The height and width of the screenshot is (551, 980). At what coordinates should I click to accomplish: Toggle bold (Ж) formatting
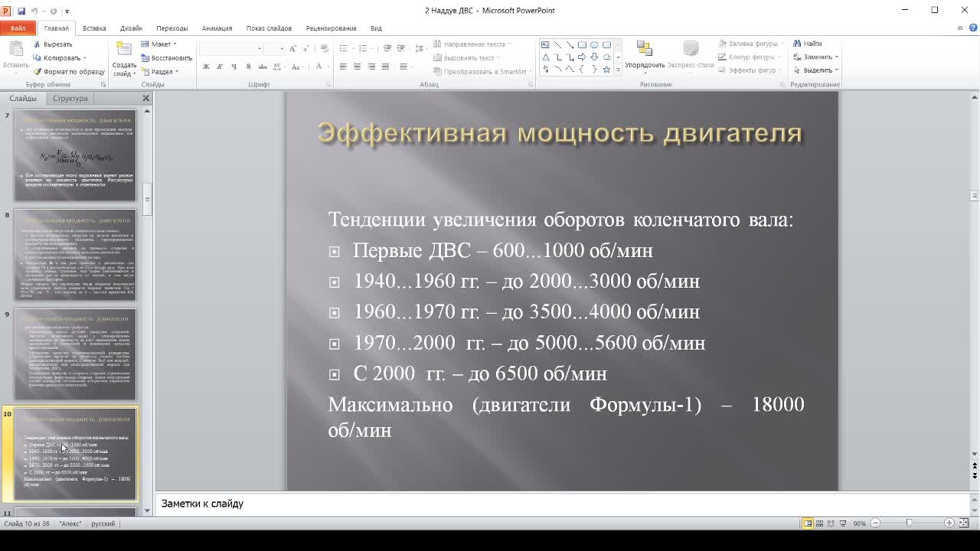tap(206, 67)
